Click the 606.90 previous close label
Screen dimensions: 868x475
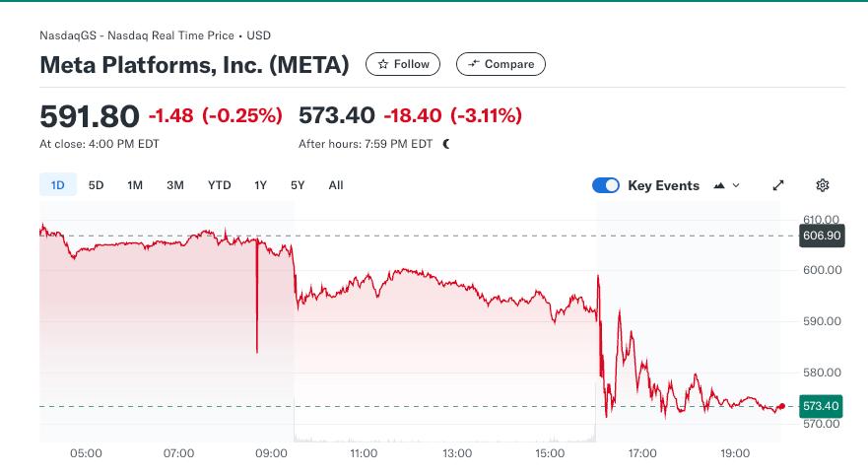pos(821,236)
